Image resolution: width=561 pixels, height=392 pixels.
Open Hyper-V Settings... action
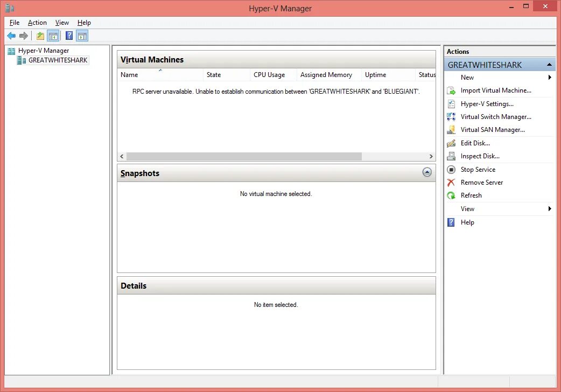click(x=487, y=104)
